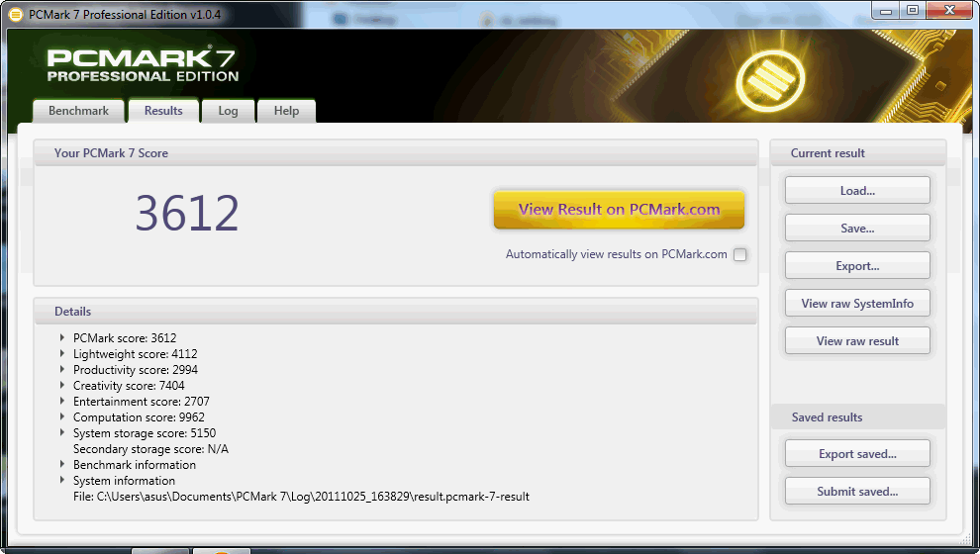980x554 pixels.
Task: Expand the Computation score row
Action: pos(62,416)
